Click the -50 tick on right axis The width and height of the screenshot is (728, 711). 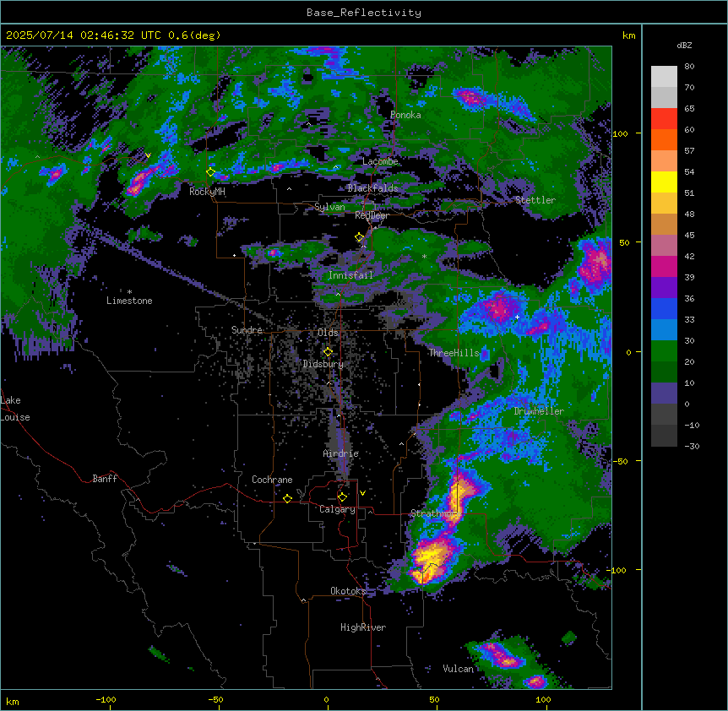tap(620, 461)
